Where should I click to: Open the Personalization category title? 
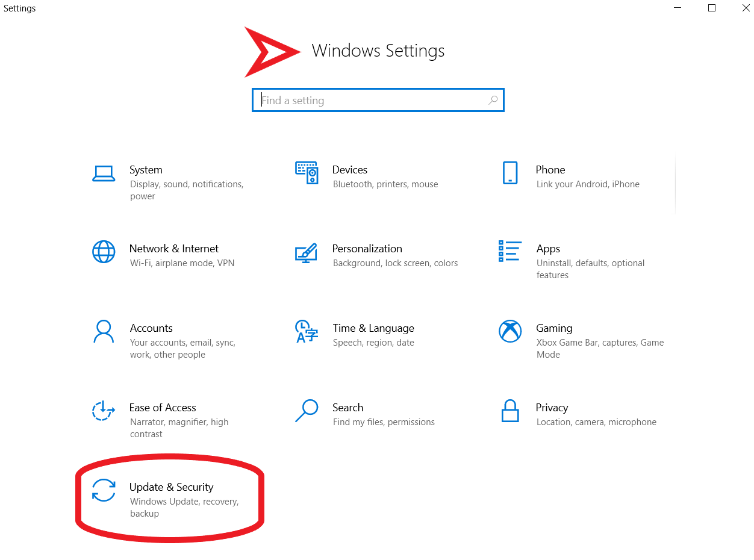367,249
